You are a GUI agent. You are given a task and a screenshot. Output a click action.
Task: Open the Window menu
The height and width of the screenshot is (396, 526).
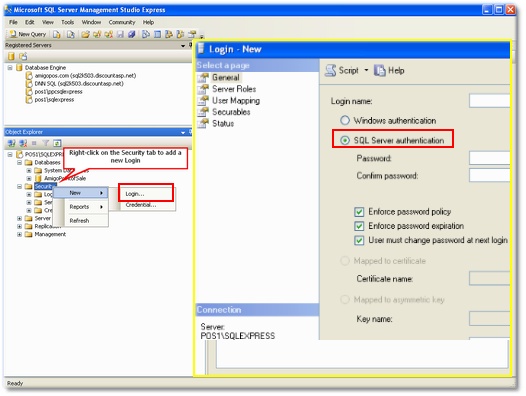pyautogui.click(x=91, y=22)
